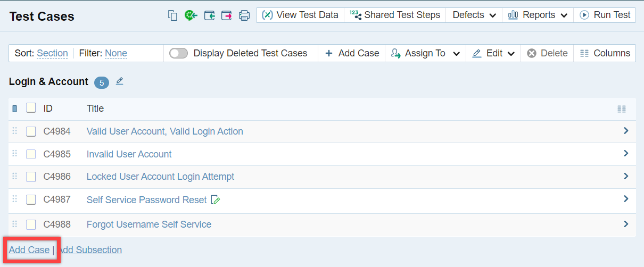Click the copy test cases icon
644x267 pixels.
(x=172, y=15)
